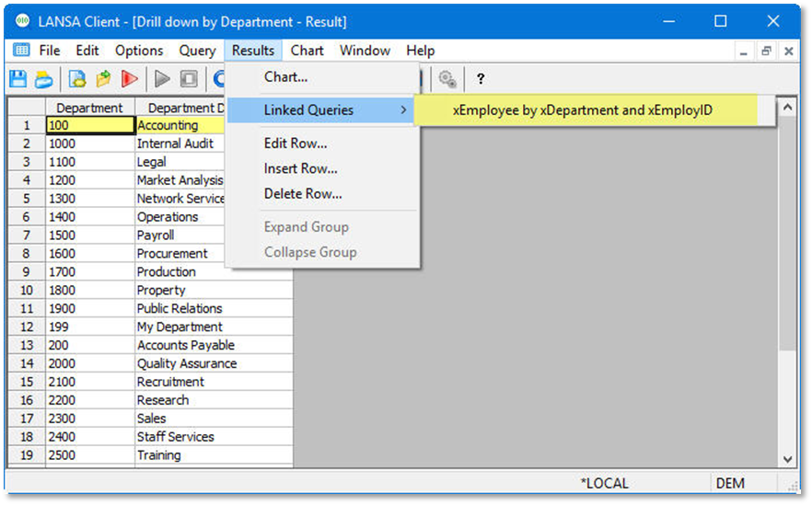
Task: Close the inner Result document window
Action: coord(789,52)
